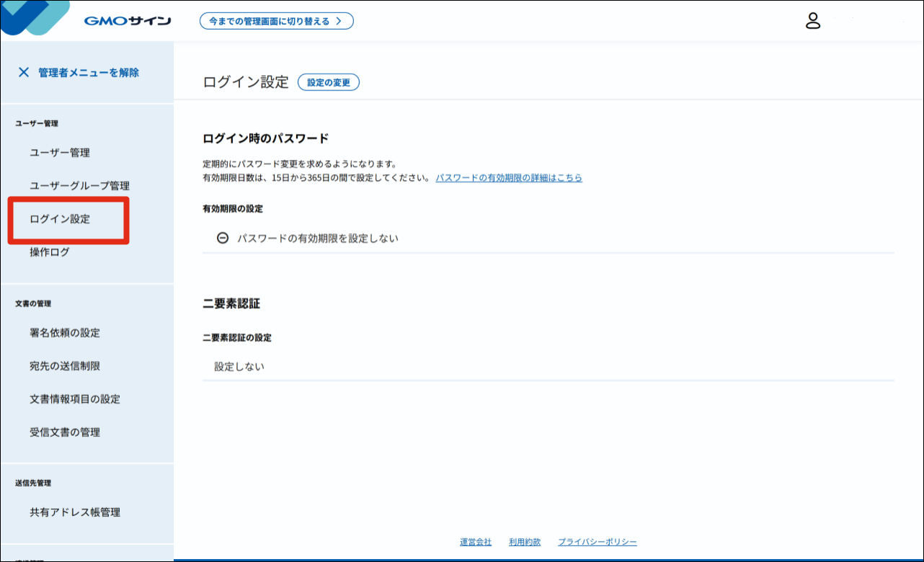Open 宛先の送信制限 settings

pos(65,366)
